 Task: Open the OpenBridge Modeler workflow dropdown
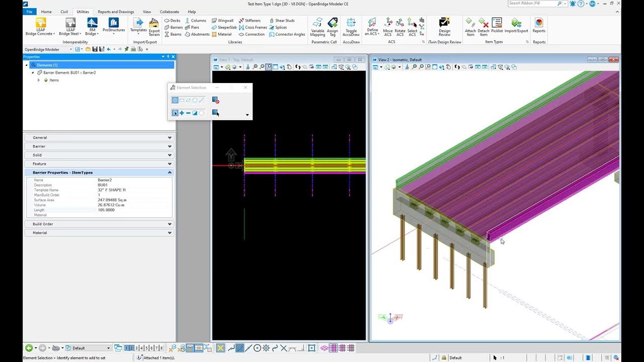click(49, 49)
